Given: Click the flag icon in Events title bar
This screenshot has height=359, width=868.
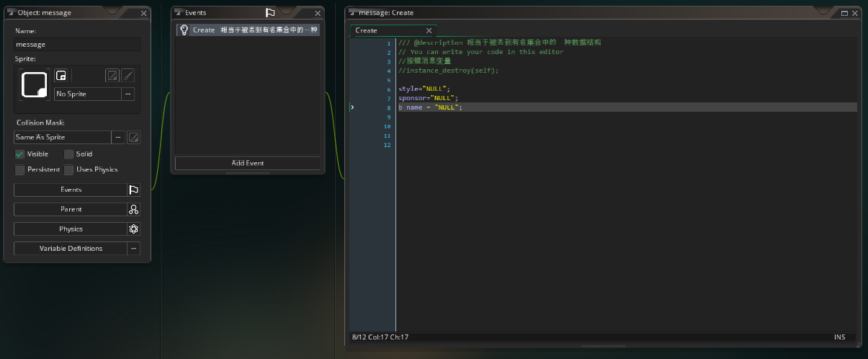Looking at the screenshot, I should click(x=270, y=12).
